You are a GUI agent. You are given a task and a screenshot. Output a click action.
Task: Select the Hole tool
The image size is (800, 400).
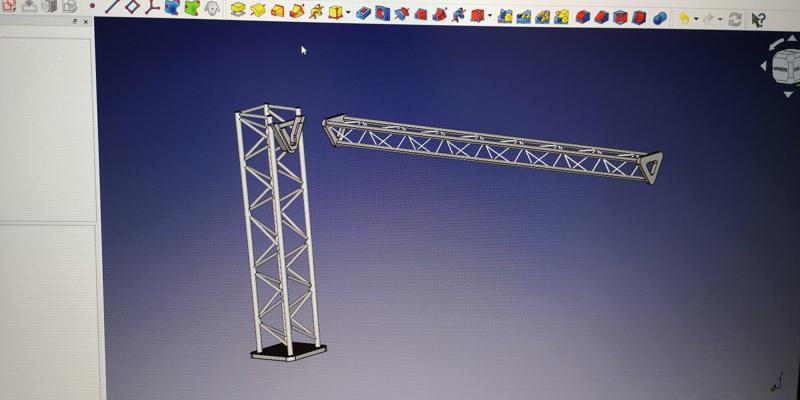pos(383,13)
